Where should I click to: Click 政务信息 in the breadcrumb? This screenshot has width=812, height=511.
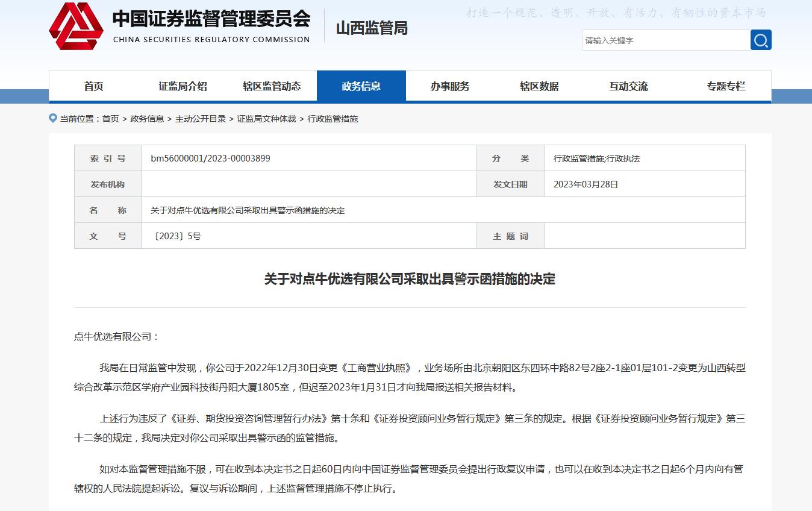(x=147, y=119)
